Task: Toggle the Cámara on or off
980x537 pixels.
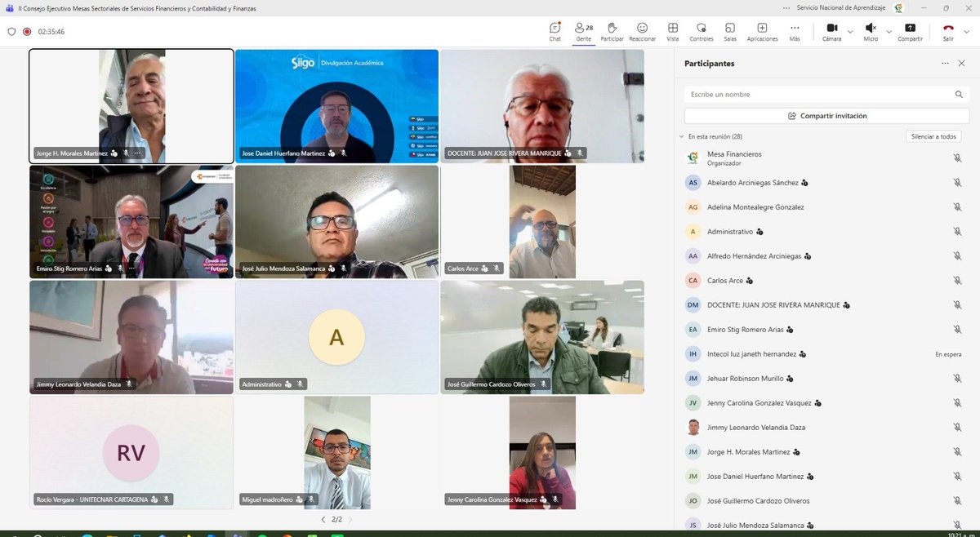Action: [831, 32]
